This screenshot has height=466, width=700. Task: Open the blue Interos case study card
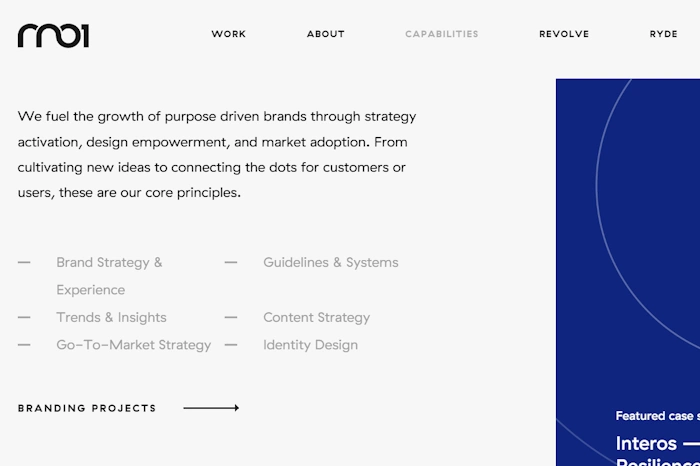pyautogui.click(x=628, y=272)
